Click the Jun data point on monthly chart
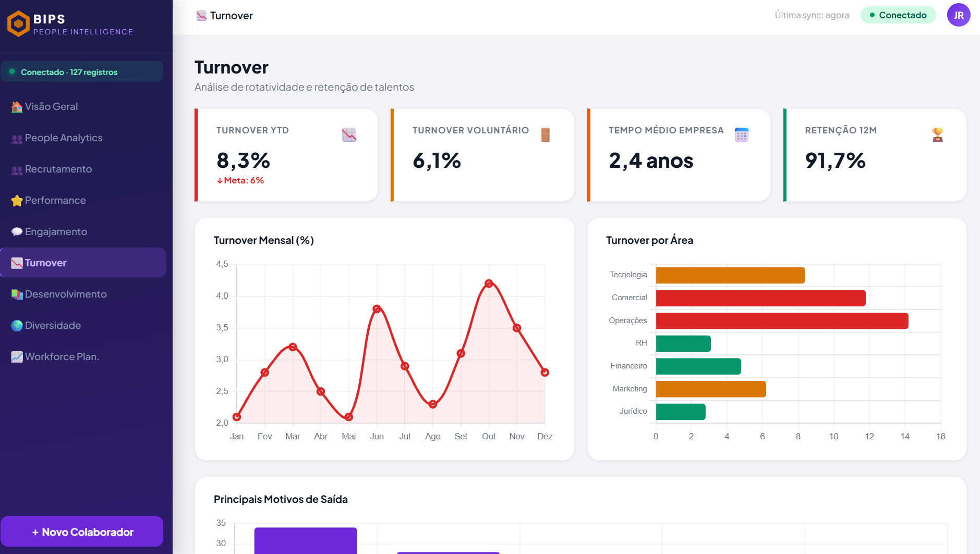This screenshot has width=980, height=554. (377, 309)
